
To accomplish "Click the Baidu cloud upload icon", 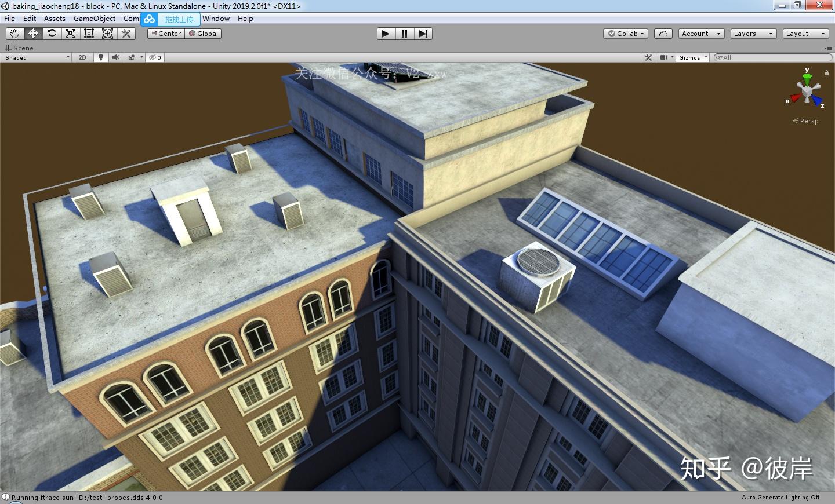I will click(150, 19).
